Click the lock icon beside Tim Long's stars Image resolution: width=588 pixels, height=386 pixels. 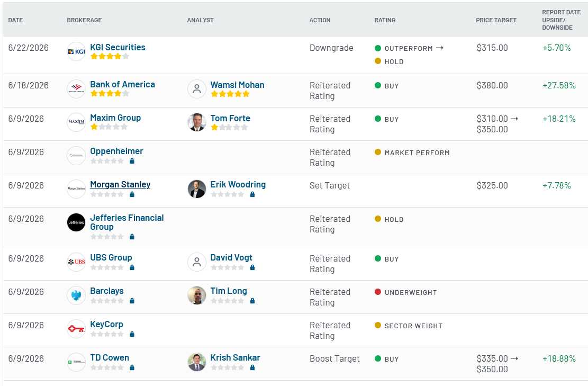[252, 301]
